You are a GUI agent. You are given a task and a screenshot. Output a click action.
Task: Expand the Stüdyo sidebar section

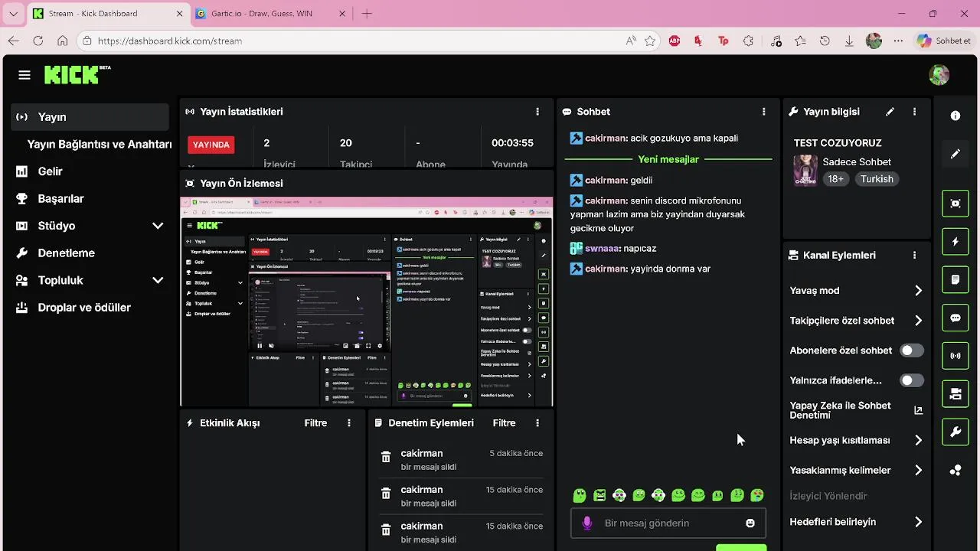click(x=158, y=226)
